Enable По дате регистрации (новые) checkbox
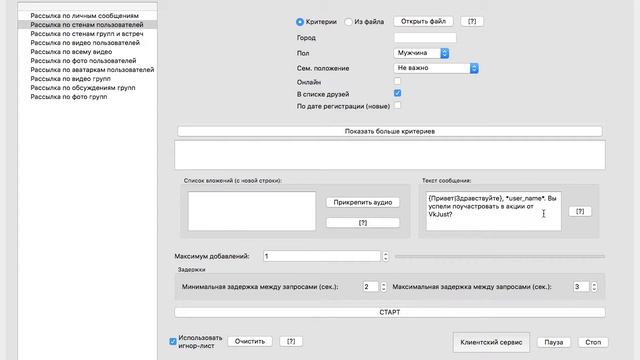This screenshot has width=640, height=360. (x=398, y=105)
